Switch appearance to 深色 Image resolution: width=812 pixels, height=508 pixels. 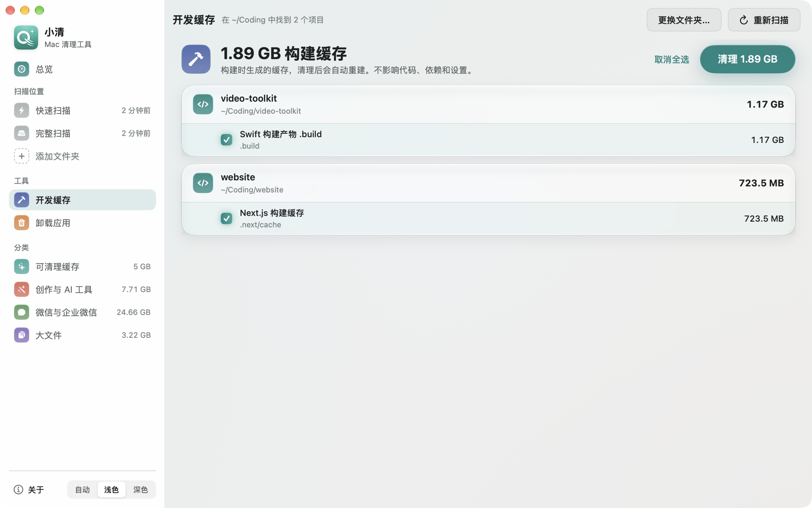(x=140, y=490)
